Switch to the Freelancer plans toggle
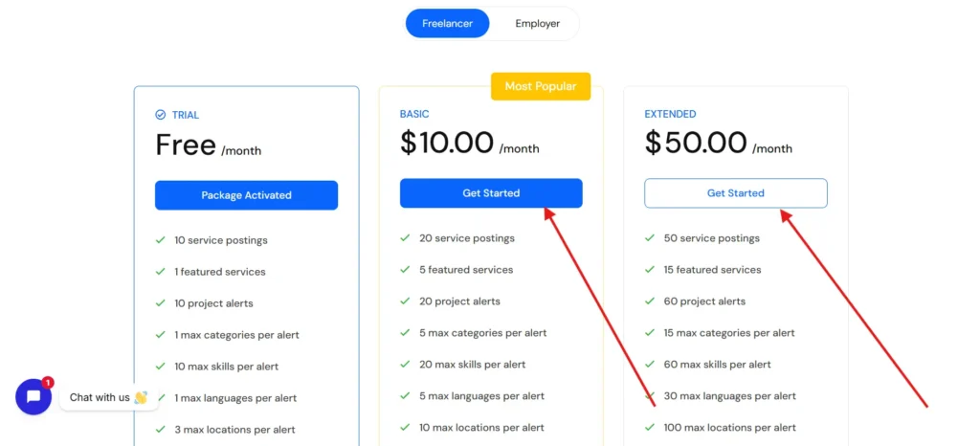 tap(447, 23)
